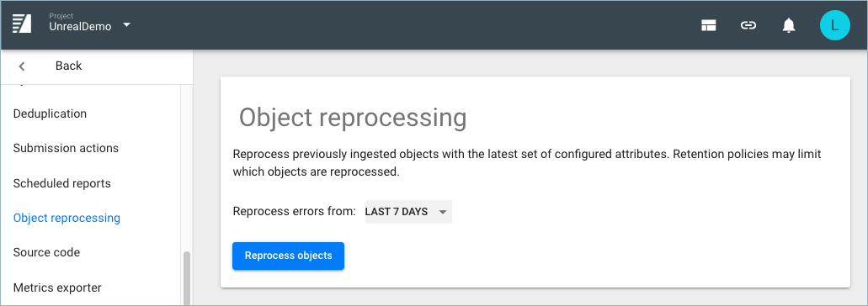Click the Object reprocessing page heading
The height and width of the screenshot is (306, 868).
[353, 118]
